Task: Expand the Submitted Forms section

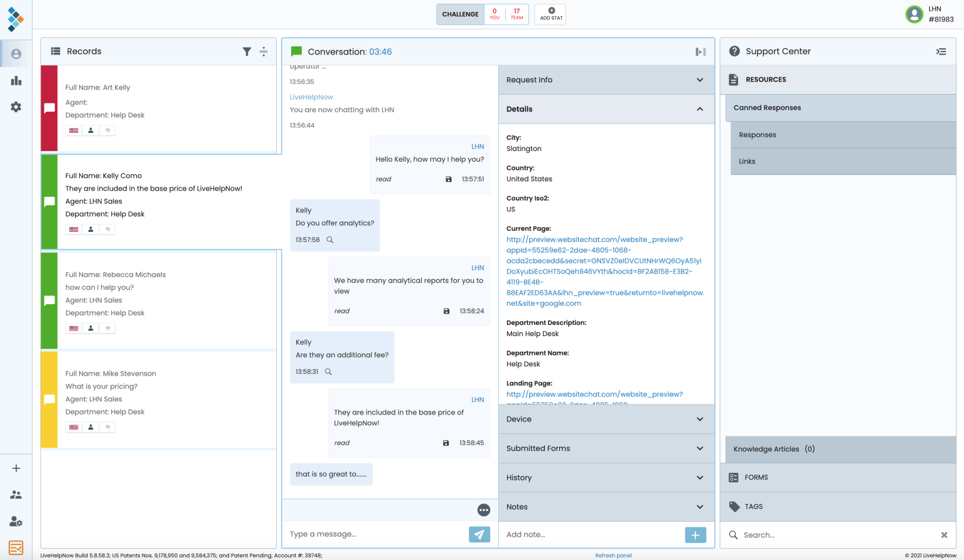Action: pyautogui.click(x=699, y=448)
